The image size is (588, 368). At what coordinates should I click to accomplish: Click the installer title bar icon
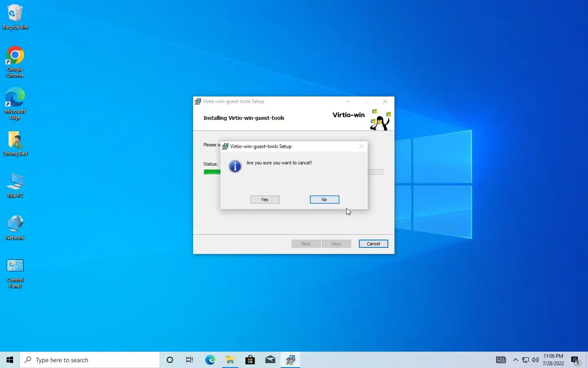[198, 101]
